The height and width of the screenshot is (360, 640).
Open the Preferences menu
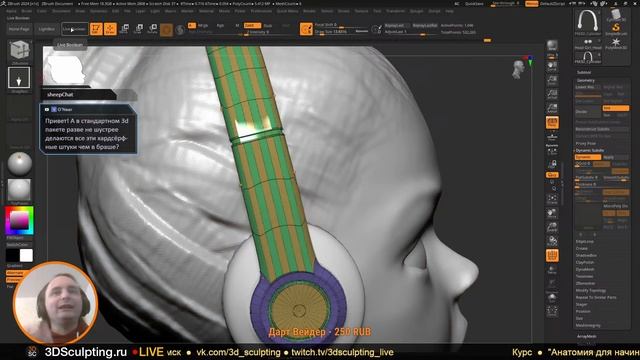(x=261, y=11)
